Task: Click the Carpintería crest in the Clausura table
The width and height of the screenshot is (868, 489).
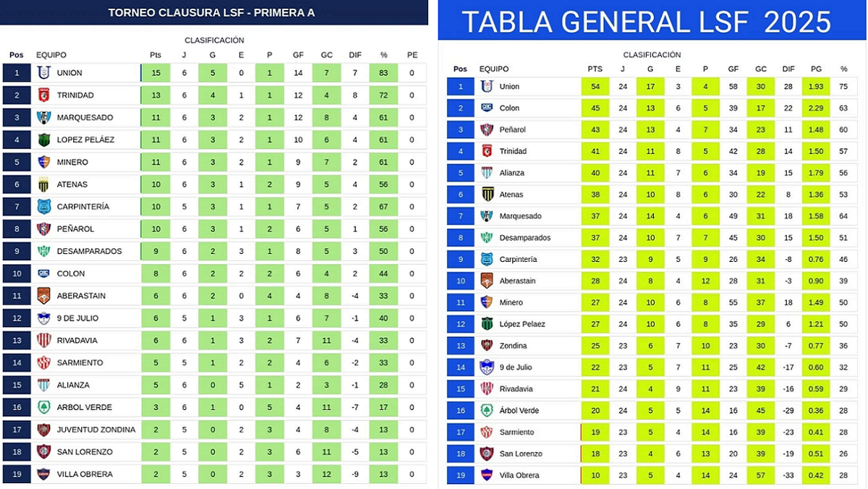Action: 43,207
